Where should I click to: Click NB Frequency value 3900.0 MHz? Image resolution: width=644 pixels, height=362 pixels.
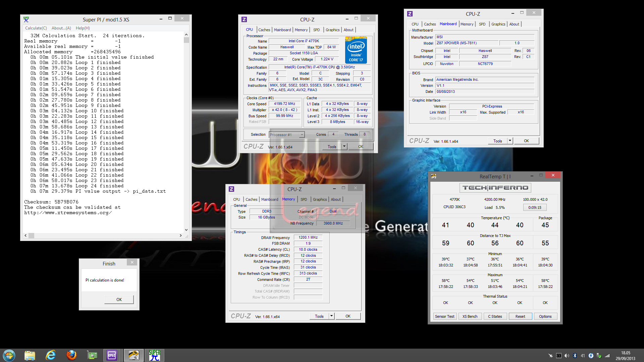(x=333, y=223)
